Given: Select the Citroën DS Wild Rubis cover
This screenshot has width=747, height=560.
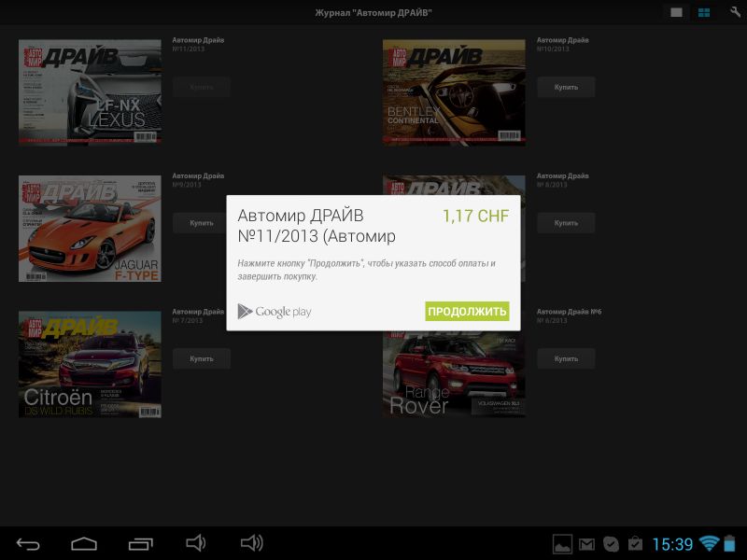Looking at the screenshot, I should tap(90, 364).
